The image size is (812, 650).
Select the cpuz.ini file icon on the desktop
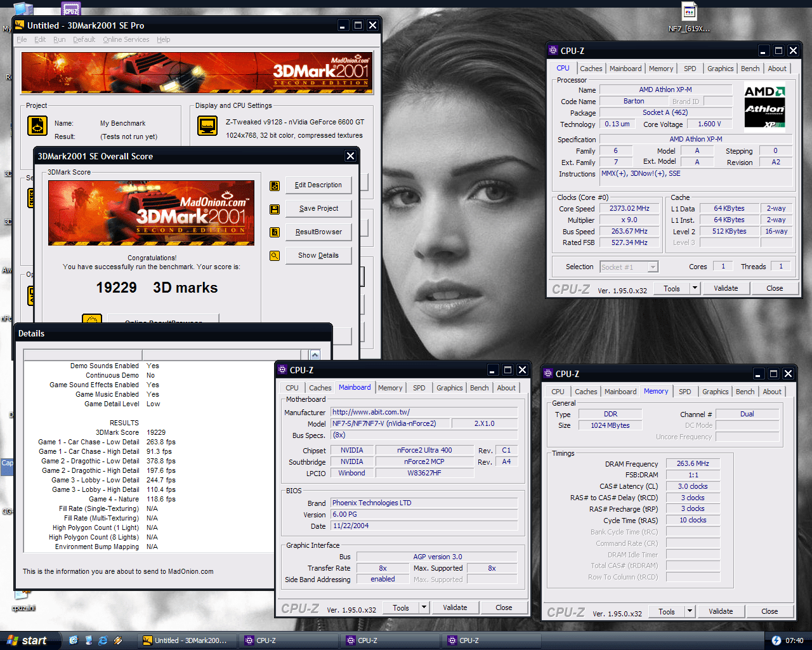(x=23, y=601)
